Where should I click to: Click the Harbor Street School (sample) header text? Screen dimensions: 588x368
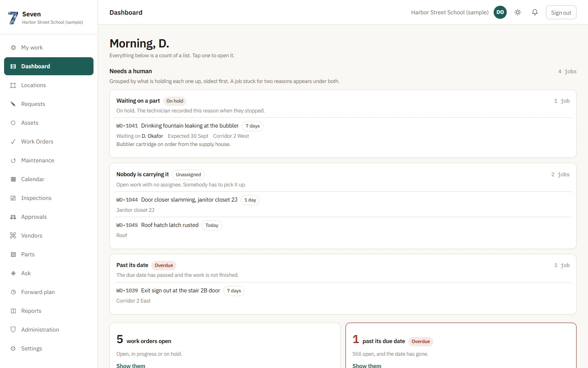point(450,12)
